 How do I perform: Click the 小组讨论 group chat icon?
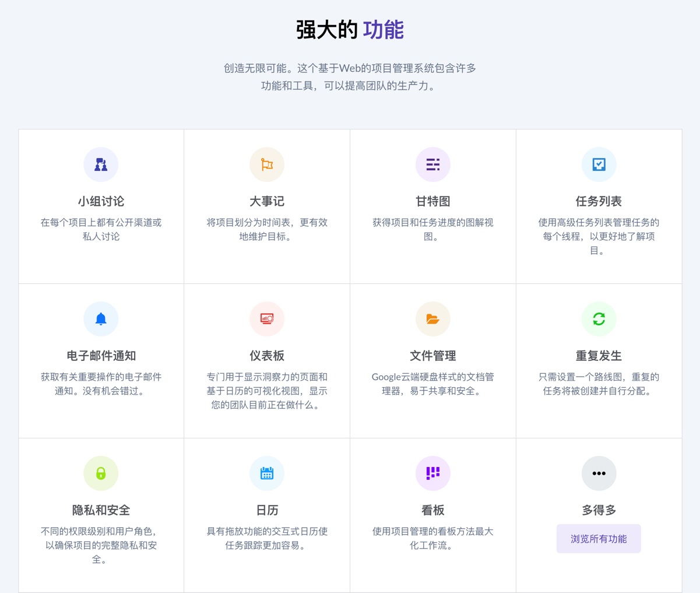pyautogui.click(x=101, y=164)
